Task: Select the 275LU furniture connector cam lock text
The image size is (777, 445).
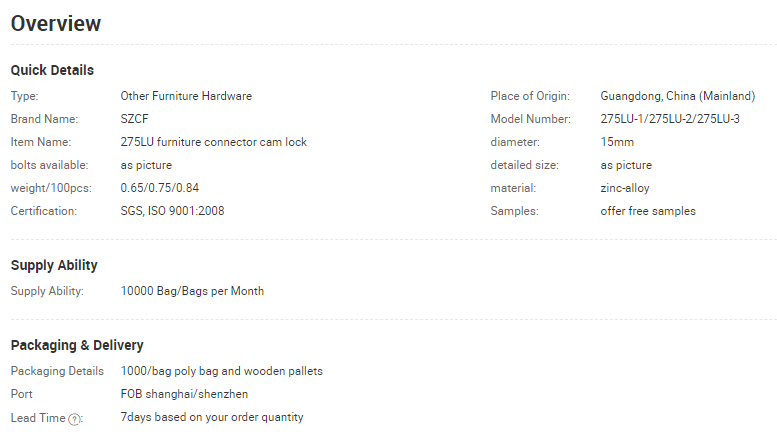Action: [x=214, y=142]
